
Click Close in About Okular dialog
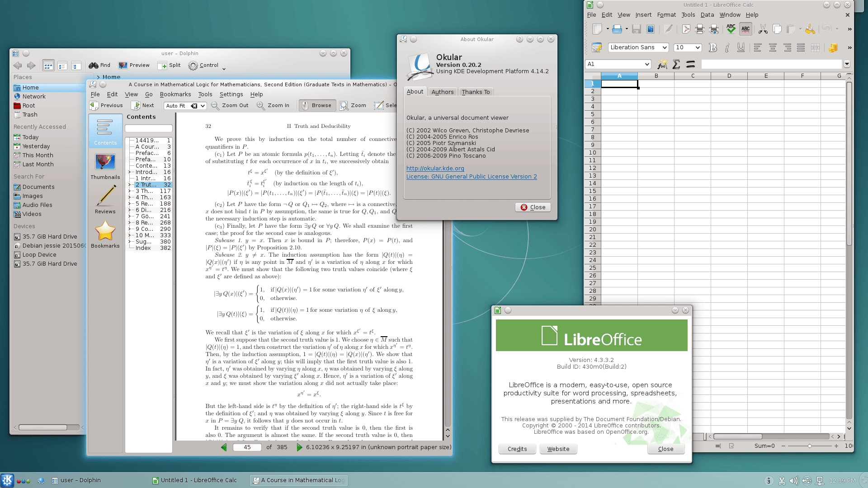click(533, 207)
